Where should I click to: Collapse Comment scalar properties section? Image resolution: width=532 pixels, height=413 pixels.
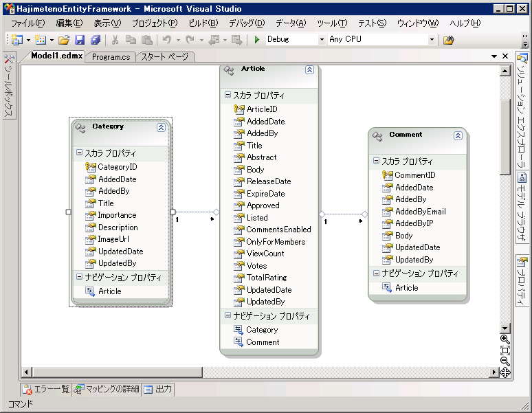(376, 160)
